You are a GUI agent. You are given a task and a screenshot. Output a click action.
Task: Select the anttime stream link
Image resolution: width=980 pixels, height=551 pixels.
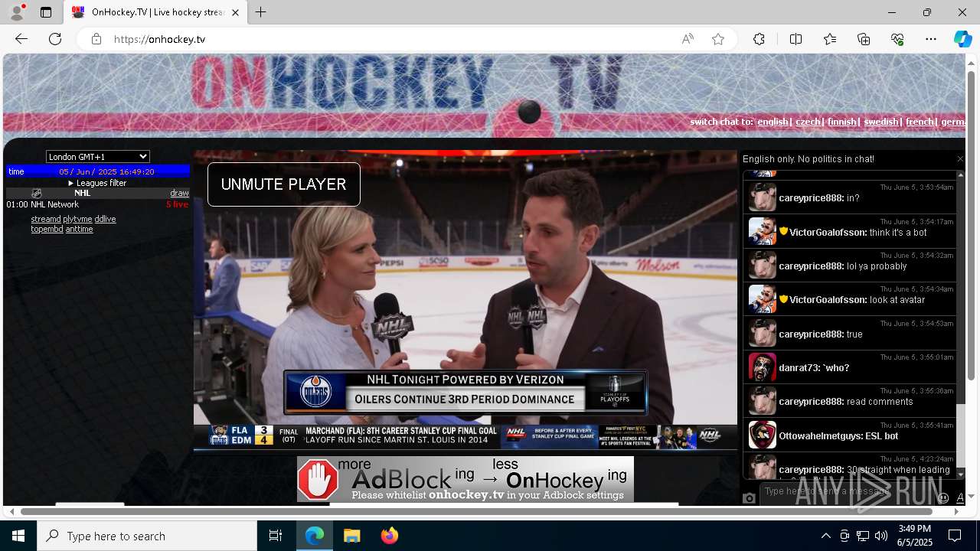pos(79,229)
